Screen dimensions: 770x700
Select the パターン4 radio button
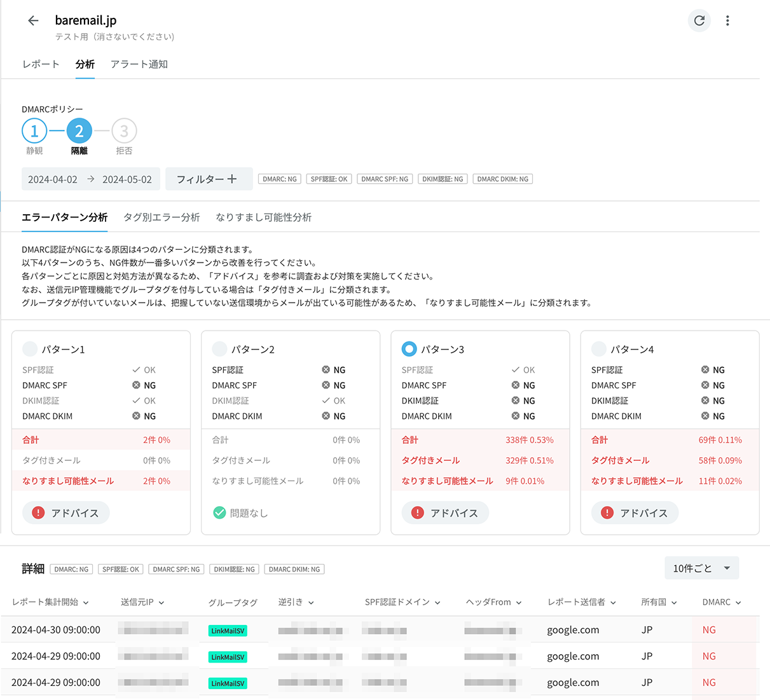pos(599,349)
